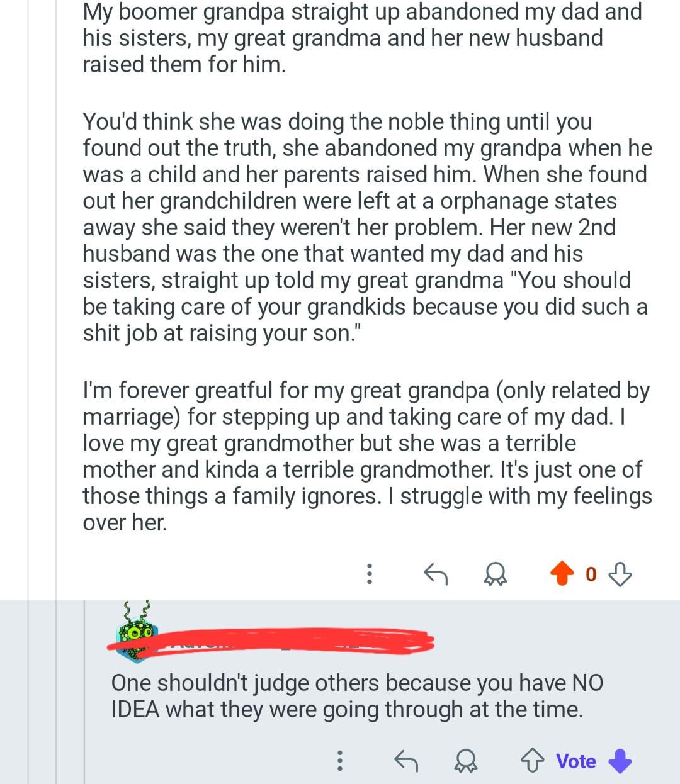Toggle the purple downvote arrow
The image size is (680, 784).
click(x=620, y=761)
